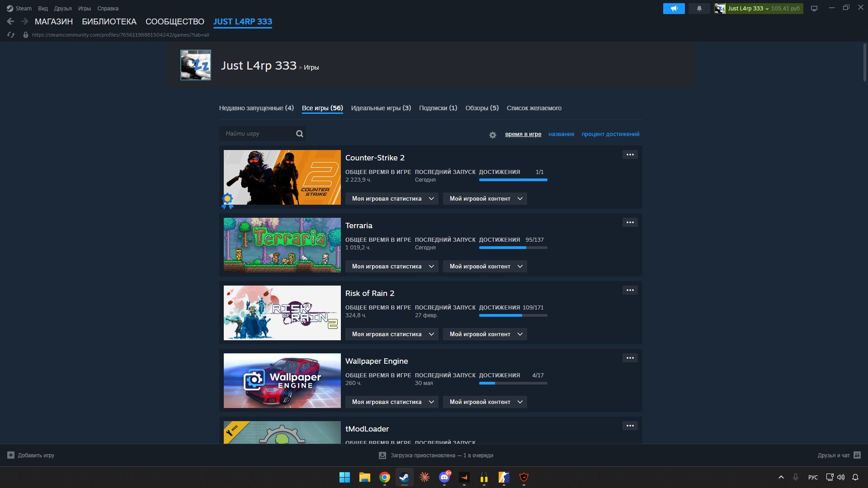
Task: Switch to Подписки (1) tab
Action: [x=438, y=108]
